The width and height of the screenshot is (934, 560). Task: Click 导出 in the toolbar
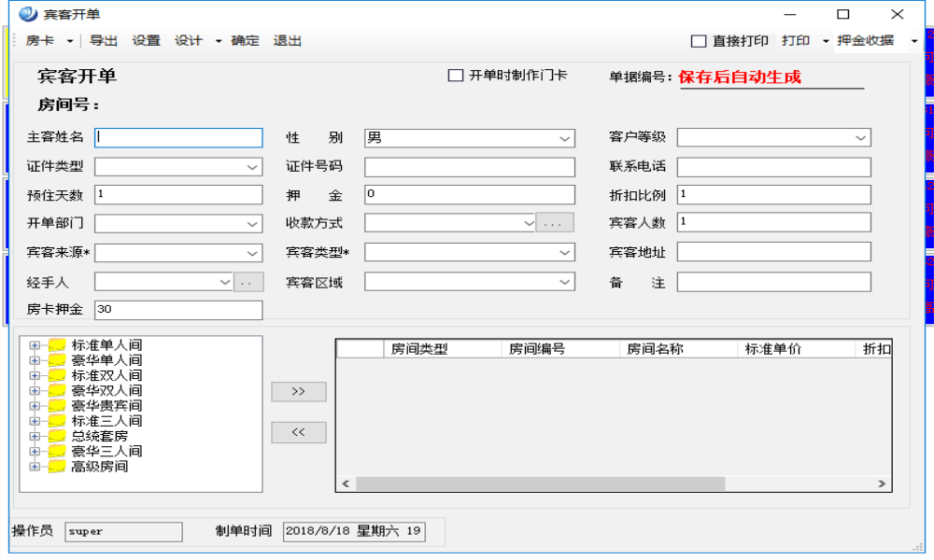tap(103, 41)
